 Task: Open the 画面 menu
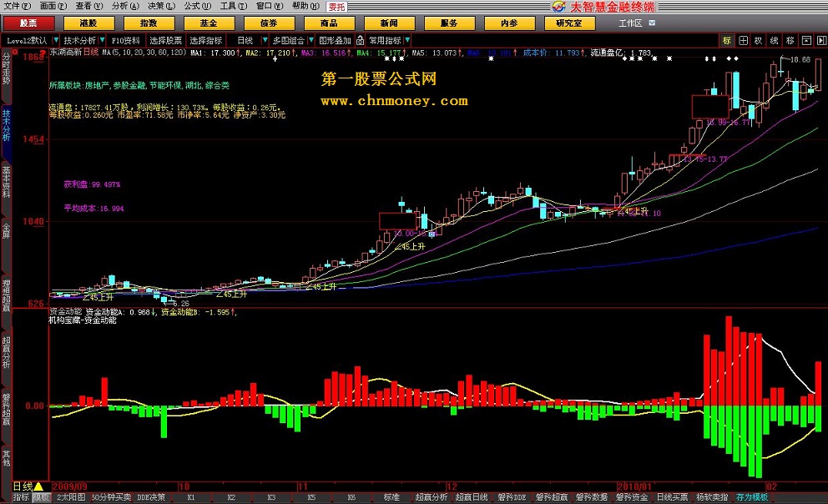(53, 6)
